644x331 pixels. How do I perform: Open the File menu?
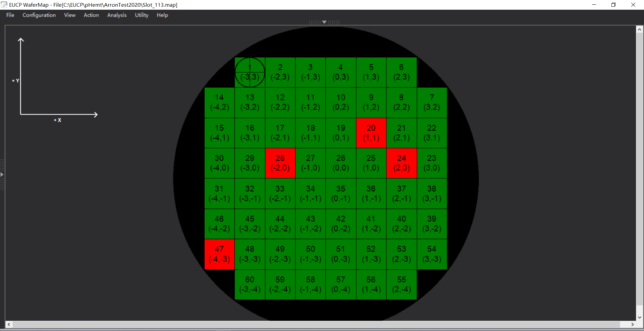coord(10,15)
